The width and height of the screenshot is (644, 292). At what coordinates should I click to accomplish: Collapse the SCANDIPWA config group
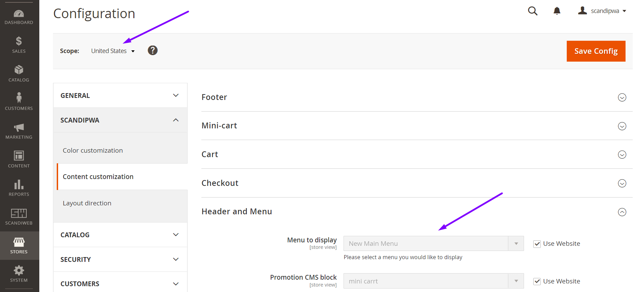120,120
